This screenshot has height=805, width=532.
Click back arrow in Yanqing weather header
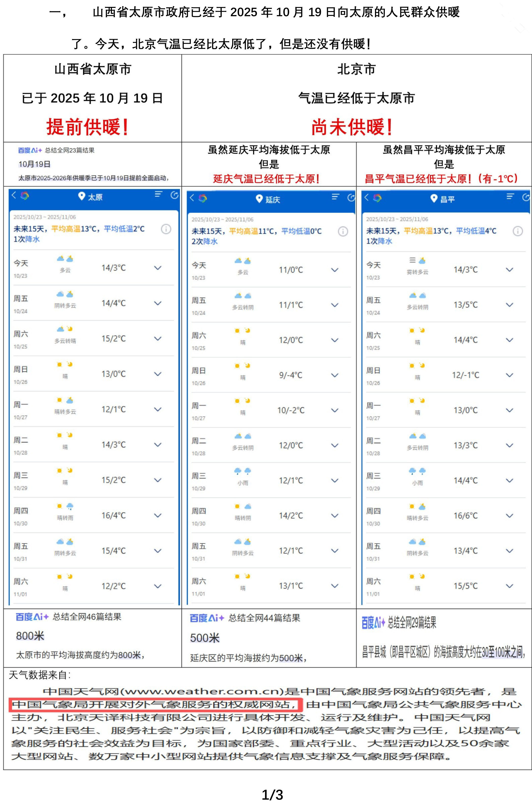coord(192,197)
